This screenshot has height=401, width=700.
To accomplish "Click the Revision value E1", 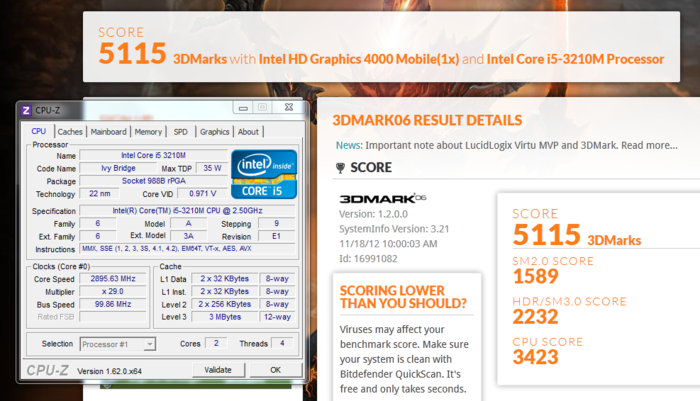I will [x=277, y=236].
